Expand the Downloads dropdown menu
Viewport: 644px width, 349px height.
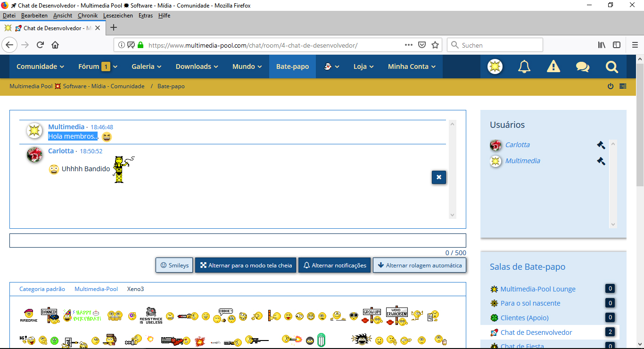(197, 66)
